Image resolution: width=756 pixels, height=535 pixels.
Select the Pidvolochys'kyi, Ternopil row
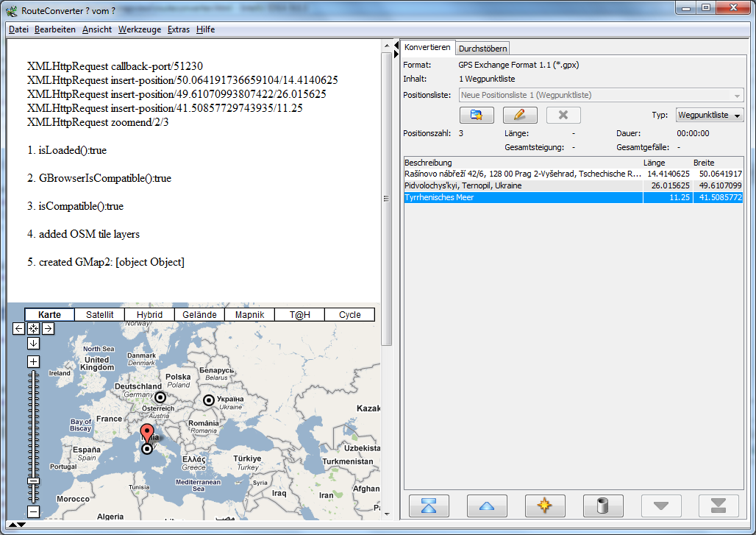pos(522,185)
